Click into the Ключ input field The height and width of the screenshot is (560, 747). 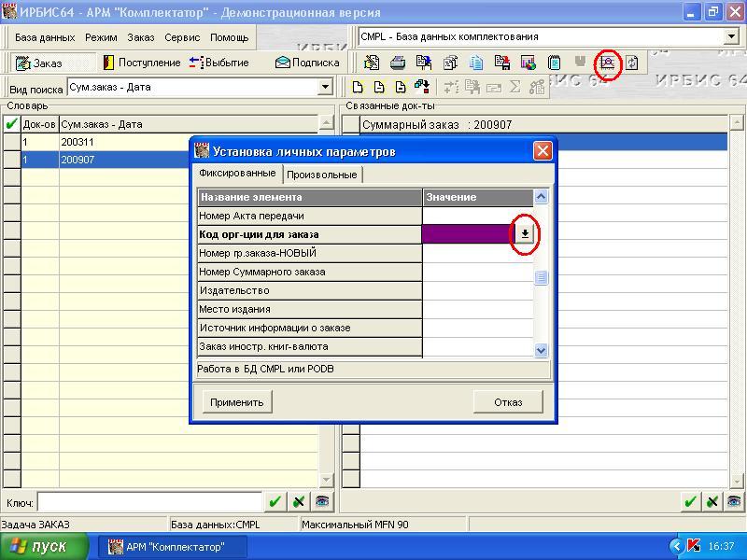[149, 502]
